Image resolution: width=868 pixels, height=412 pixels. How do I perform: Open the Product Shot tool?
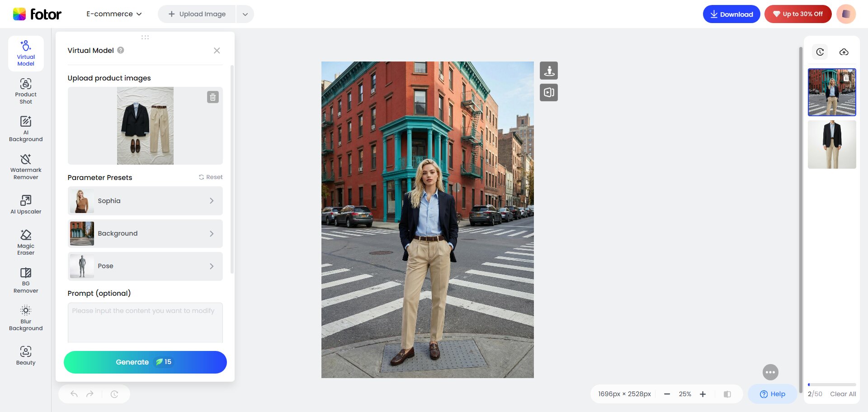[26, 91]
